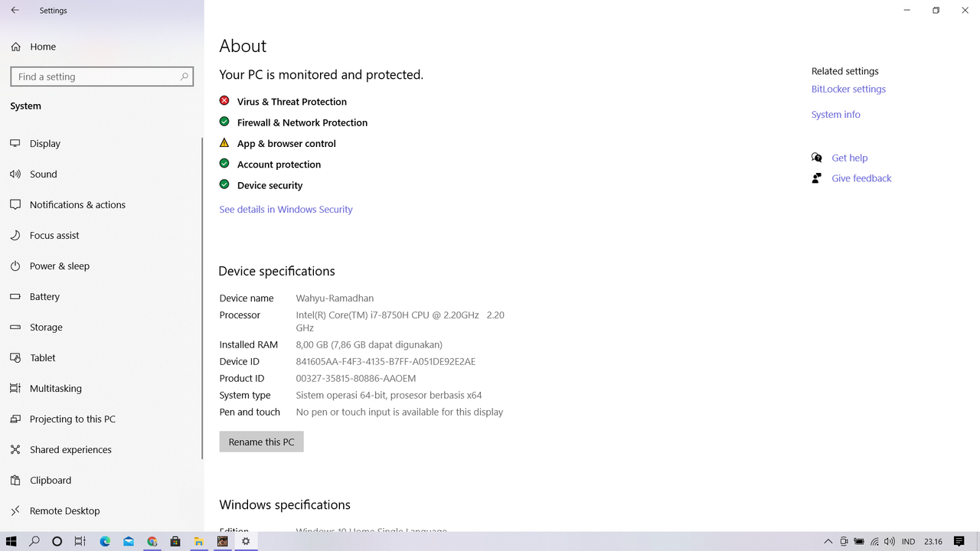Click the processor value Intel(R) Core(TM) i7-8750H
Screen dimensions: 980x551
click(x=400, y=321)
